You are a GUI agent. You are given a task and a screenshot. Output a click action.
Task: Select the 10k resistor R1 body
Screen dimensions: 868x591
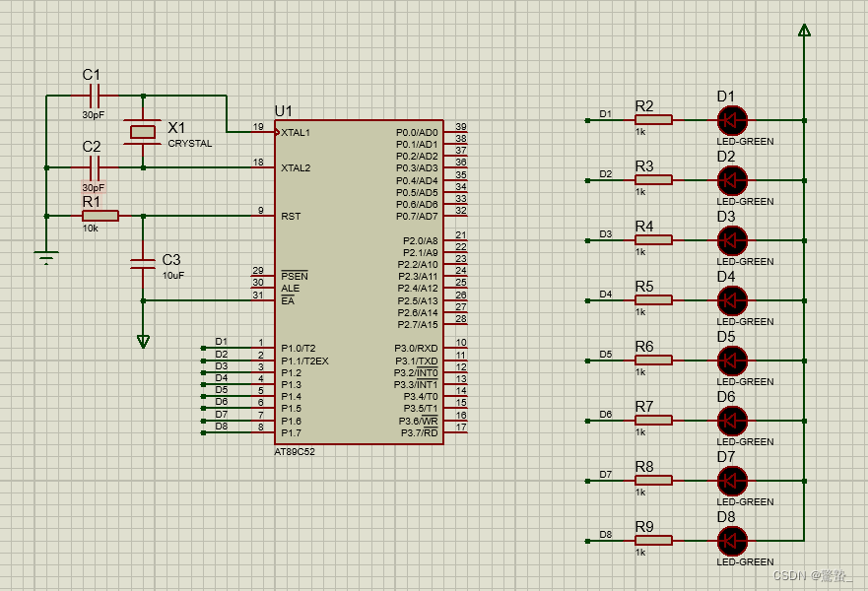[100, 216]
